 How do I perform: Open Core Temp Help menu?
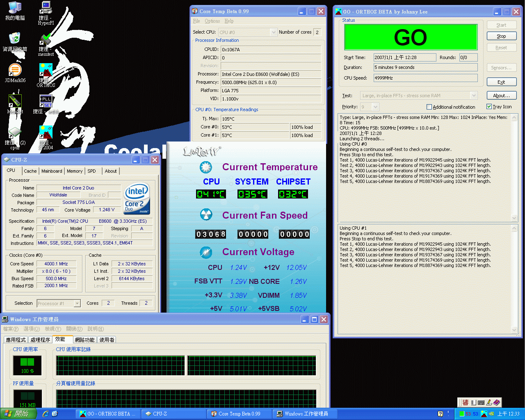click(229, 21)
